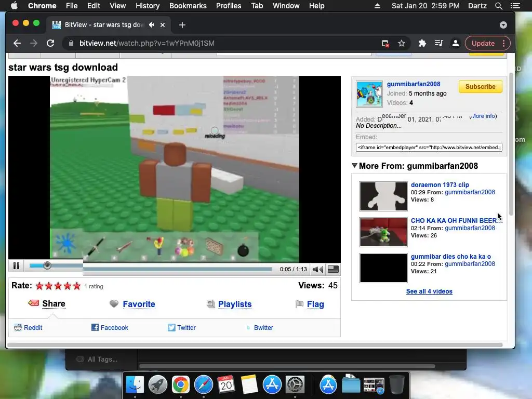The width and height of the screenshot is (532, 399).
Task: Open a new Chrome tab
Action: pos(182,25)
